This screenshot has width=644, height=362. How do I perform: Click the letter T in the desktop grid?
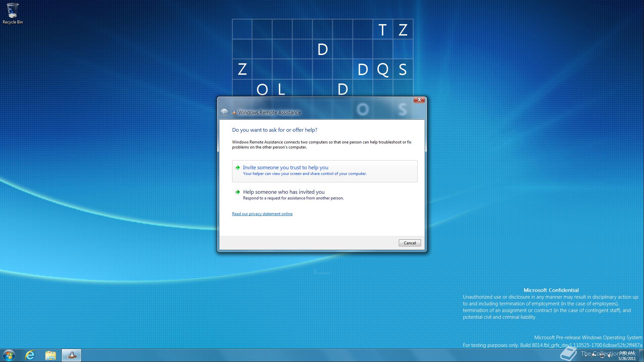click(382, 30)
